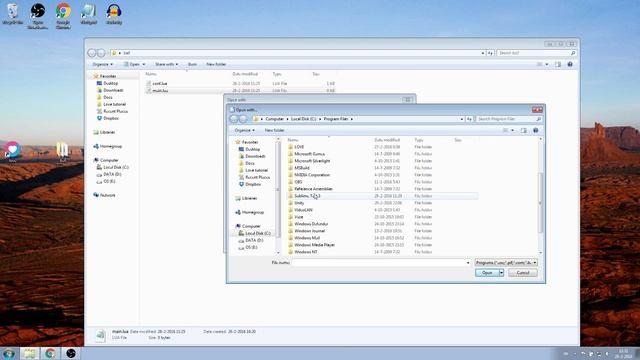The width and height of the screenshot is (640, 360).
Task: Select DATA (D:) in dialog sidebar
Action: pos(253,240)
